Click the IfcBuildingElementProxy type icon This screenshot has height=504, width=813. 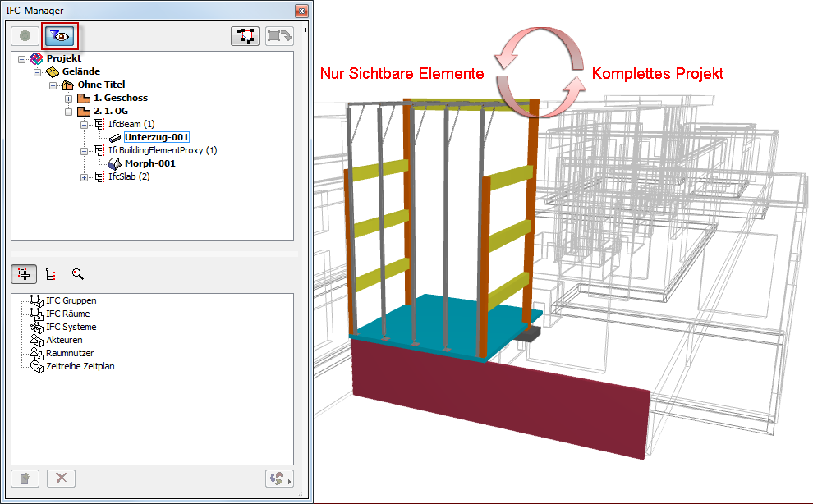[x=99, y=150]
